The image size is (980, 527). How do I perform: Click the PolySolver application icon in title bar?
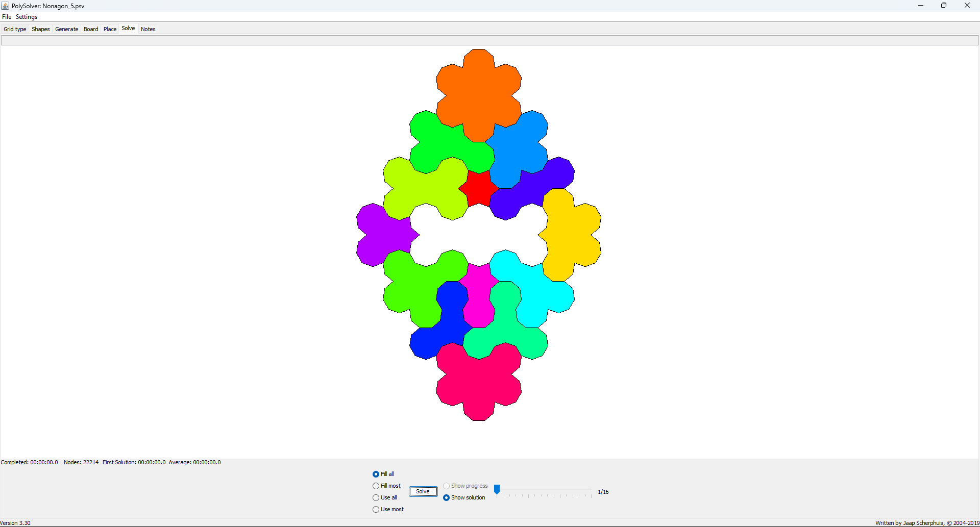(x=5, y=6)
